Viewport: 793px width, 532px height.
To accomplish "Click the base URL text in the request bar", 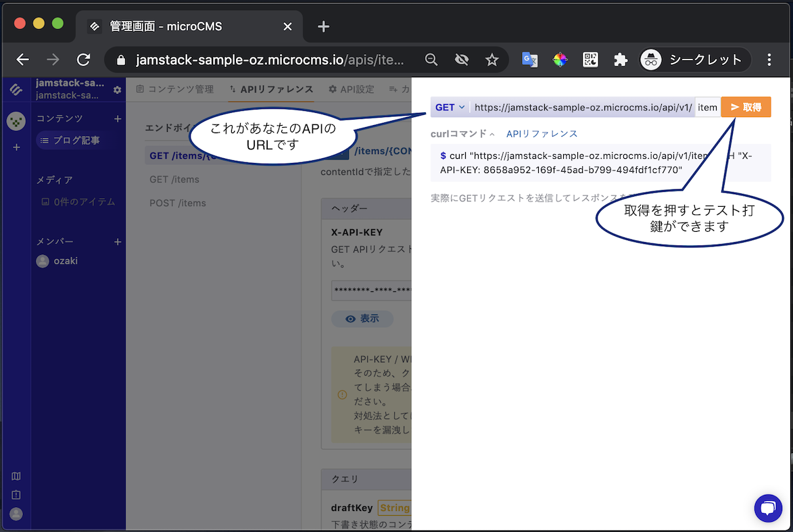I will click(583, 107).
